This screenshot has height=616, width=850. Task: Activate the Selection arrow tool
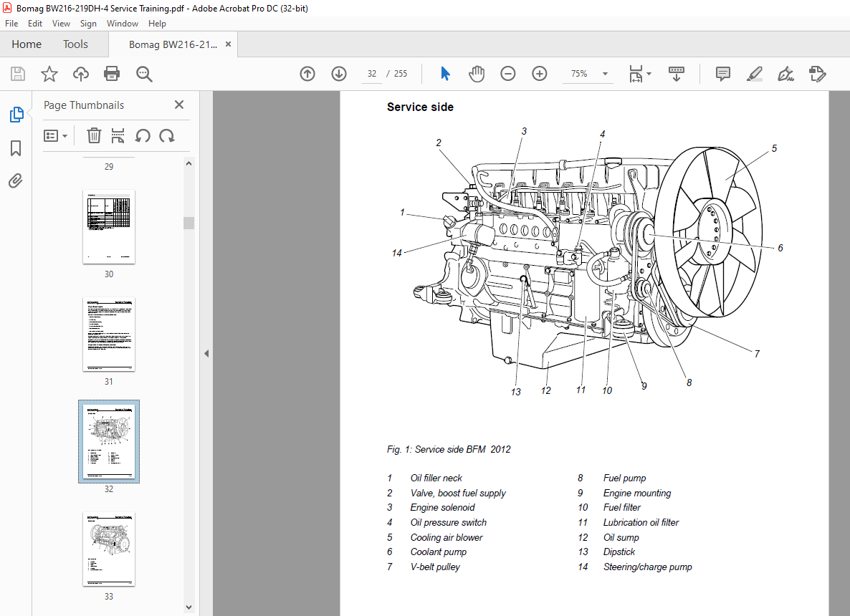[x=445, y=74]
